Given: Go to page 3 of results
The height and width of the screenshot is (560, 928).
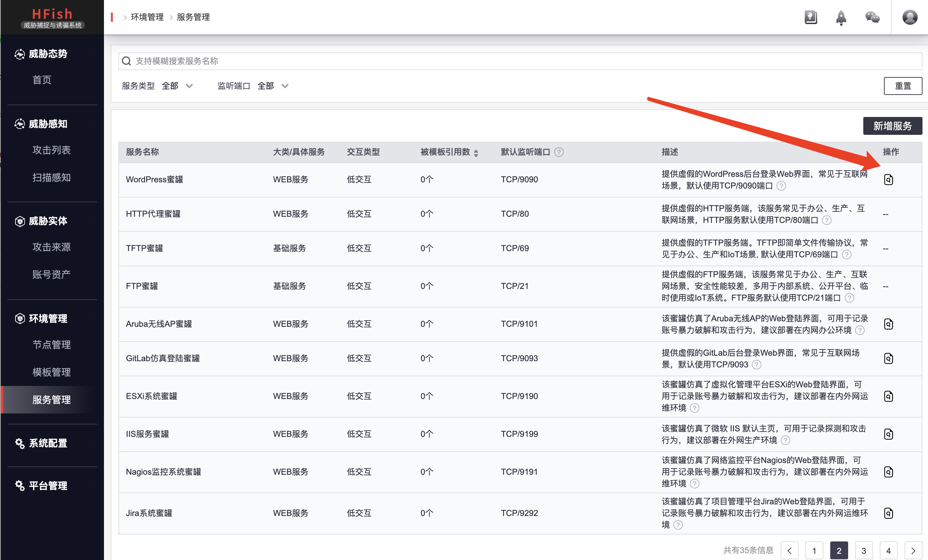Looking at the screenshot, I should (x=864, y=551).
